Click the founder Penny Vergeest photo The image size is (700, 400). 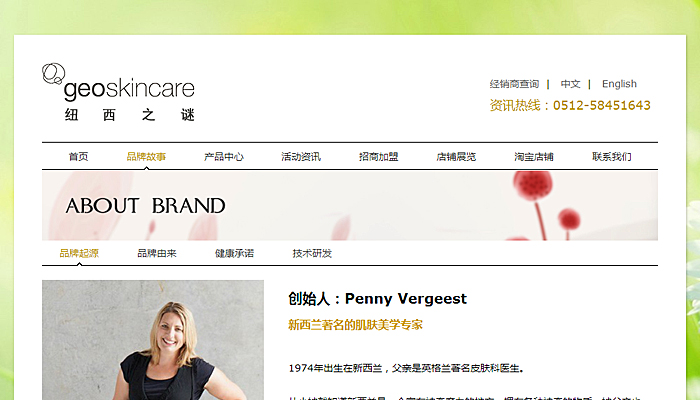(x=153, y=340)
